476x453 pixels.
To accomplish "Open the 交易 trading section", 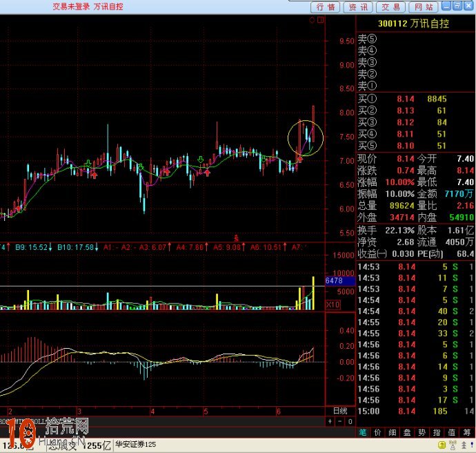I will pos(391,7).
